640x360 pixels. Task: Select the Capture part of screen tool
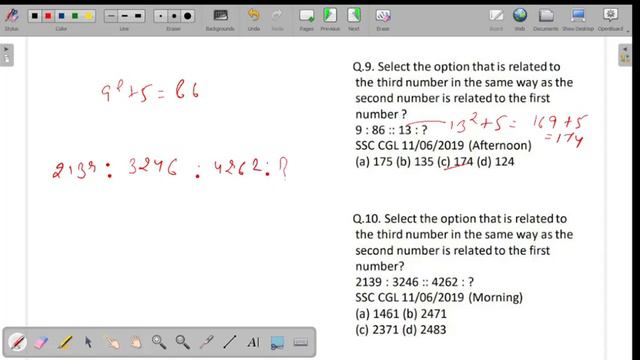pos(277,342)
